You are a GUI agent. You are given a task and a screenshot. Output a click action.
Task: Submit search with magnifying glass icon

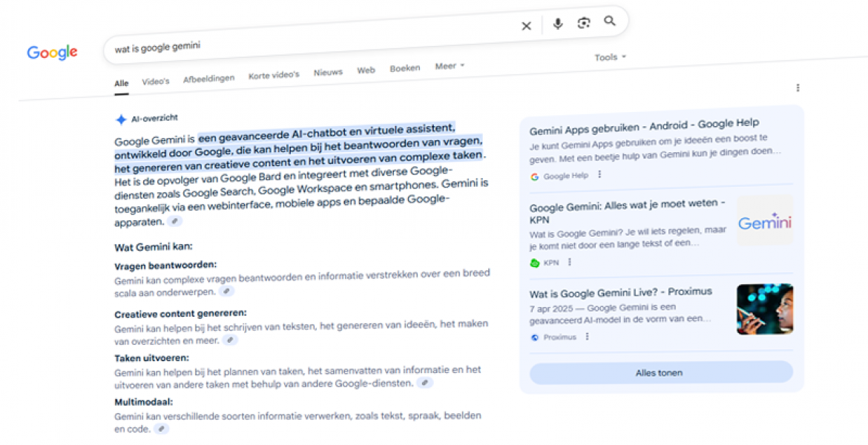coord(610,21)
